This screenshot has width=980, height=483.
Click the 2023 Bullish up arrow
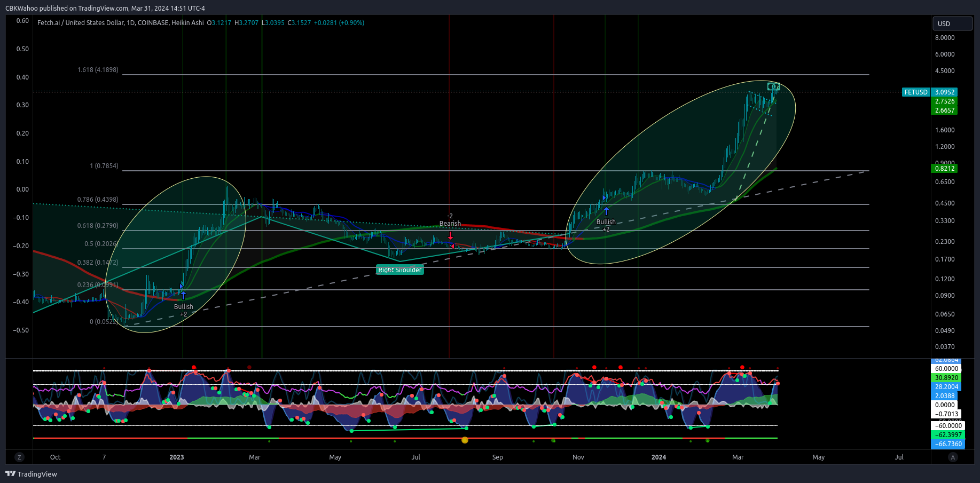click(x=183, y=295)
